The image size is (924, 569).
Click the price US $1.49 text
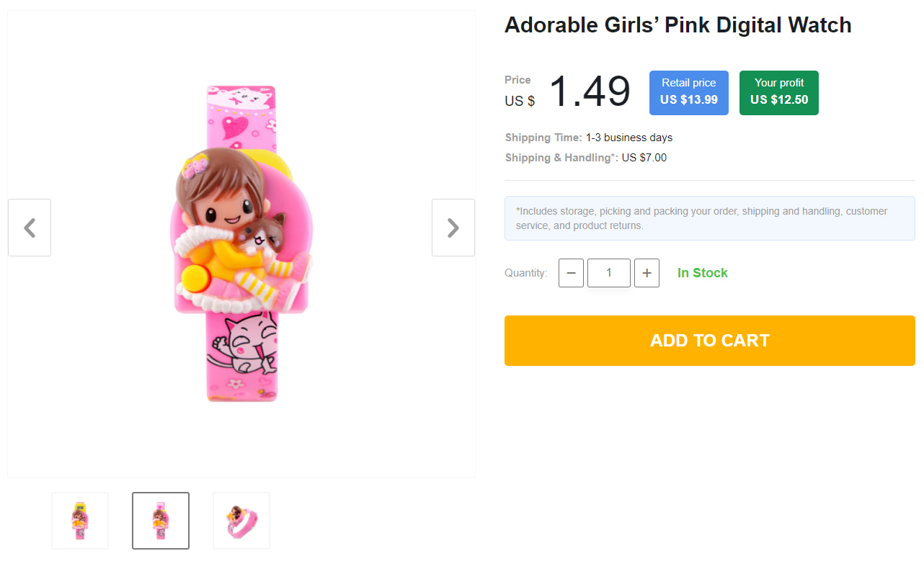(590, 91)
